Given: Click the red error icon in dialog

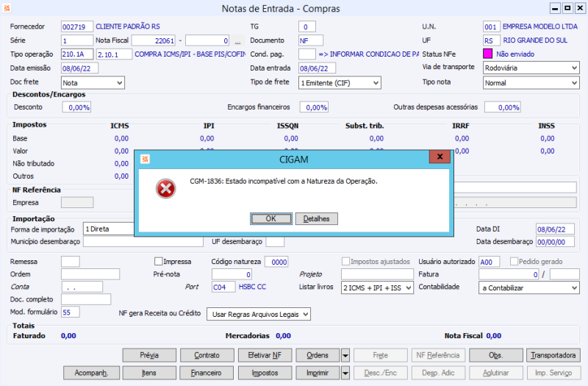Looking at the screenshot, I should (166, 189).
